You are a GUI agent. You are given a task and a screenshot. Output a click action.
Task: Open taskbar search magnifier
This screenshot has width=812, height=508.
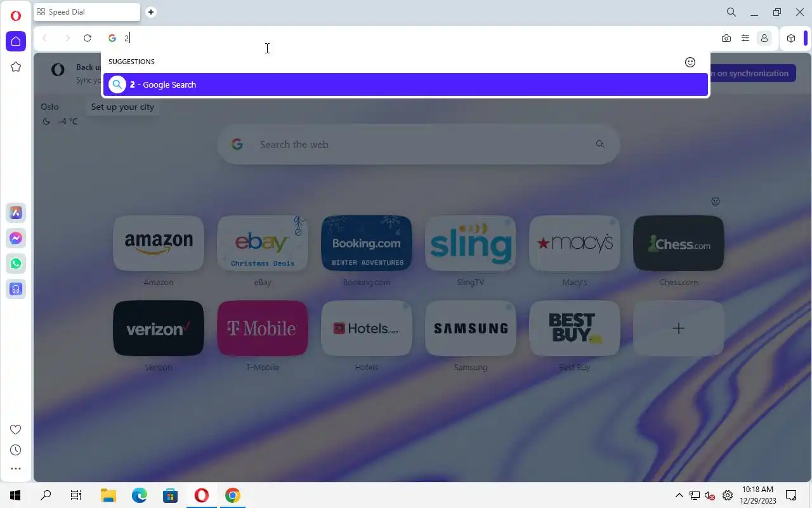pos(46,495)
